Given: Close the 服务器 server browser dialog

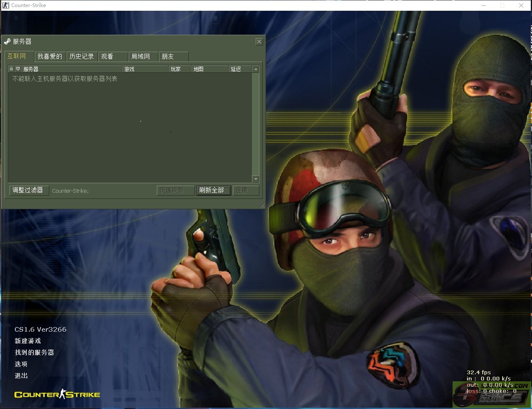Looking at the screenshot, I should (x=259, y=42).
